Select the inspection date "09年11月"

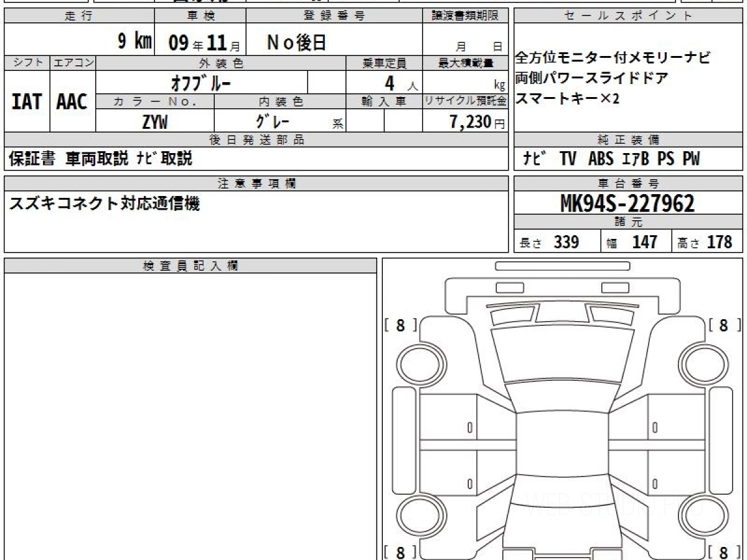[204, 43]
